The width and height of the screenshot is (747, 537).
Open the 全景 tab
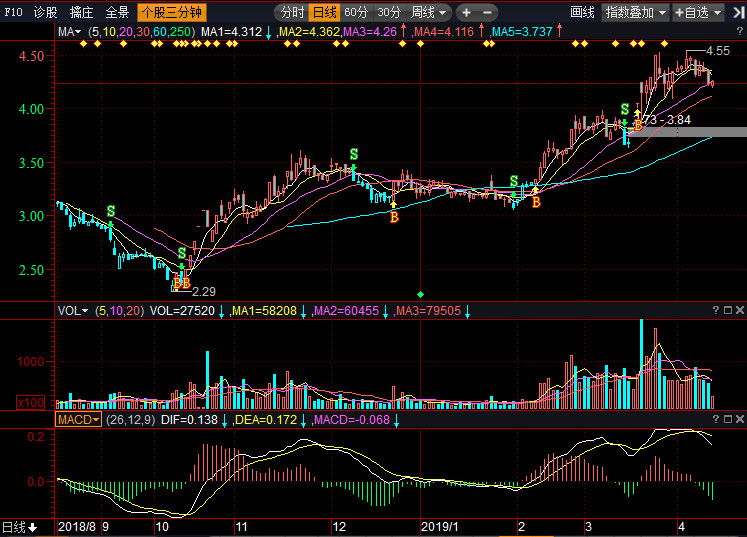117,13
